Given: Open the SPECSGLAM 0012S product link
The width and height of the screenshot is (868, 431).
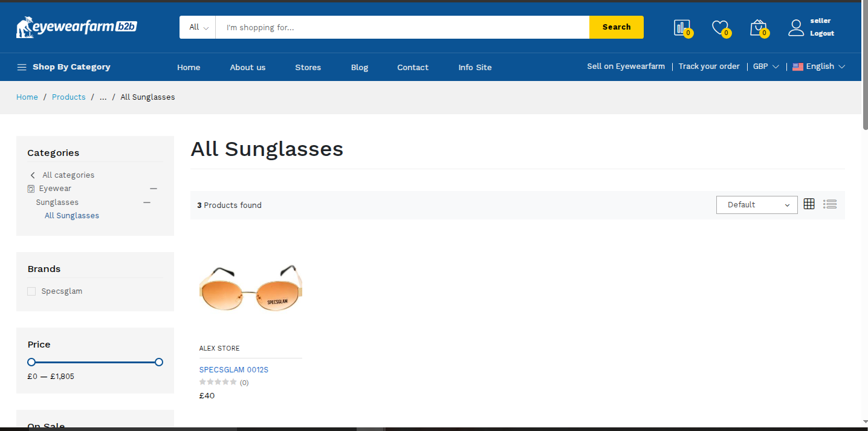Looking at the screenshot, I should tap(234, 370).
